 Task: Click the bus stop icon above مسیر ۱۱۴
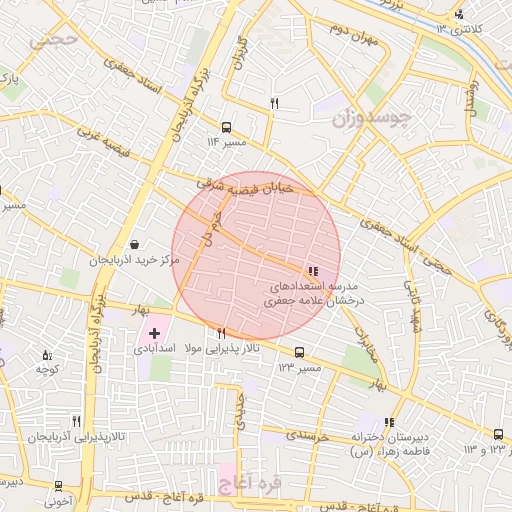[226, 128]
